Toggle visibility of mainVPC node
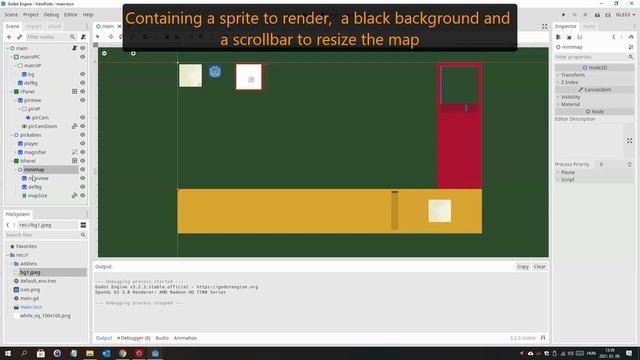The width and height of the screenshot is (640, 360). (82, 57)
